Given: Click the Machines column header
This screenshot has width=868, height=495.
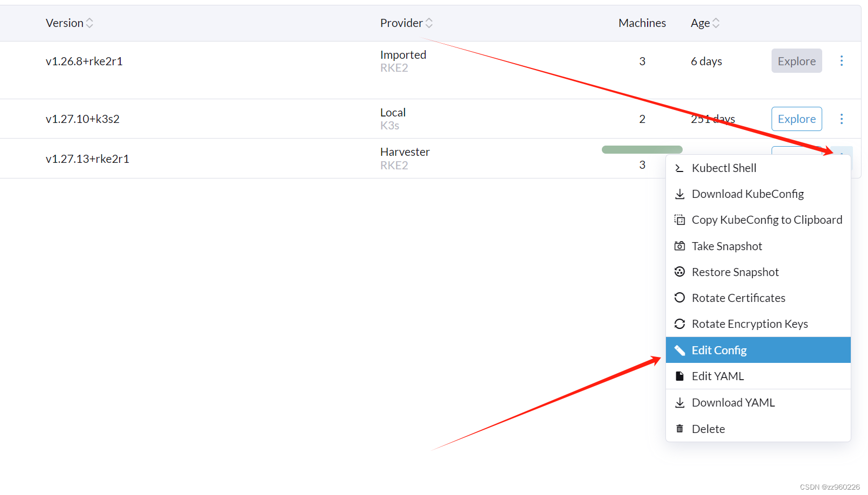Looking at the screenshot, I should [642, 23].
